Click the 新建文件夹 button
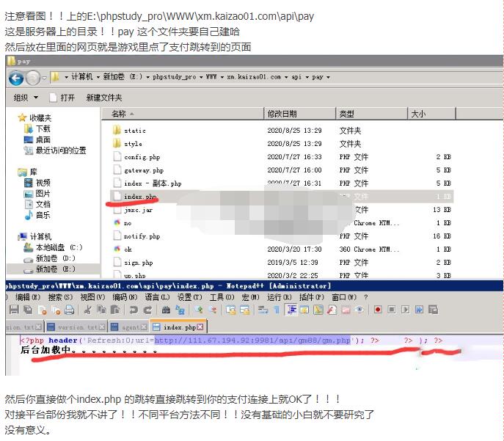Screen dimensions: 504x441 click(x=104, y=98)
